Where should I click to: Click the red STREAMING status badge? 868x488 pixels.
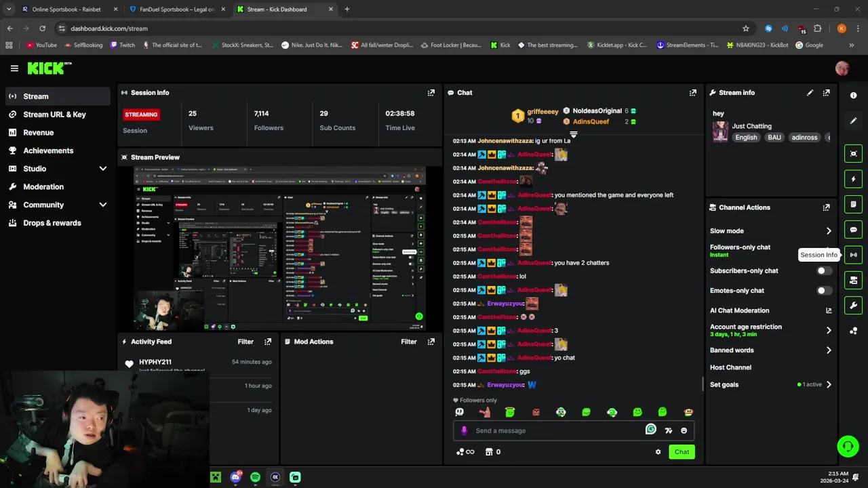(x=142, y=115)
